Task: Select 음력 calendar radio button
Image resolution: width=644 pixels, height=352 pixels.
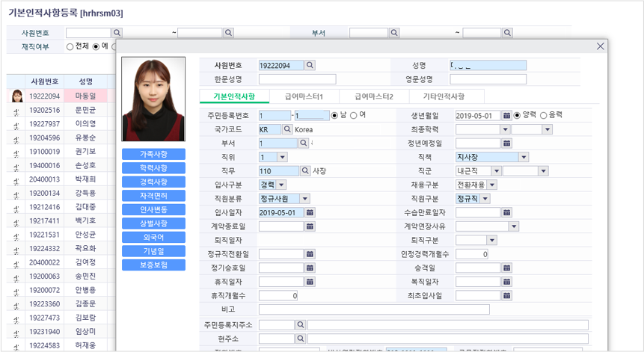Action: coord(543,116)
